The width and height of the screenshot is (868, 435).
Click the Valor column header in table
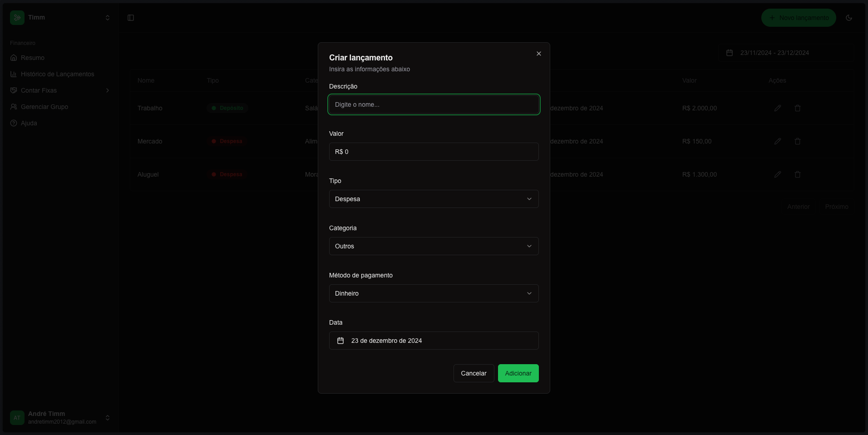coord(689,80)
